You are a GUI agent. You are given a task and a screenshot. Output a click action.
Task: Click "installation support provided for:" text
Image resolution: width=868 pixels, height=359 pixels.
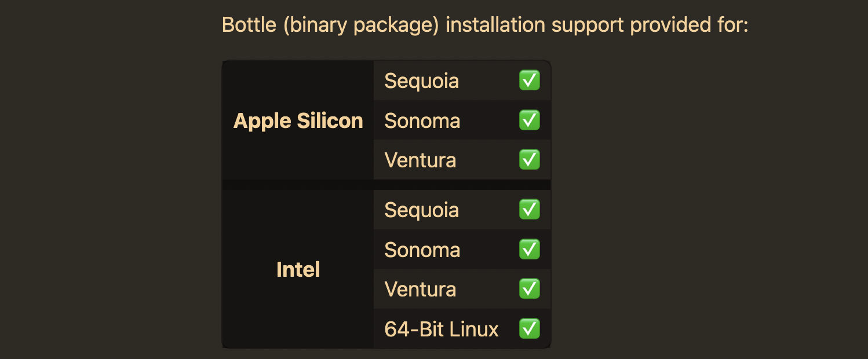[597, 26]
